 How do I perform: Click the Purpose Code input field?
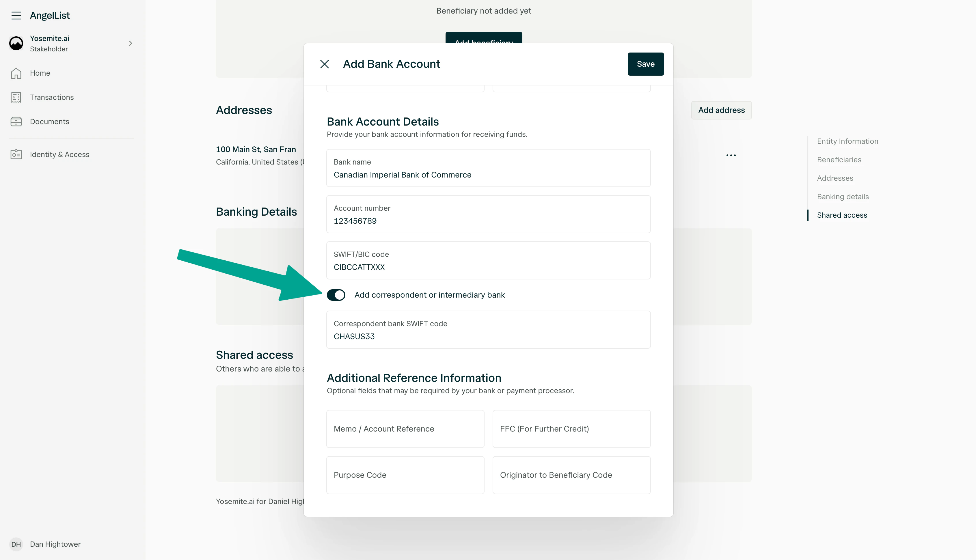coord(405,475)
